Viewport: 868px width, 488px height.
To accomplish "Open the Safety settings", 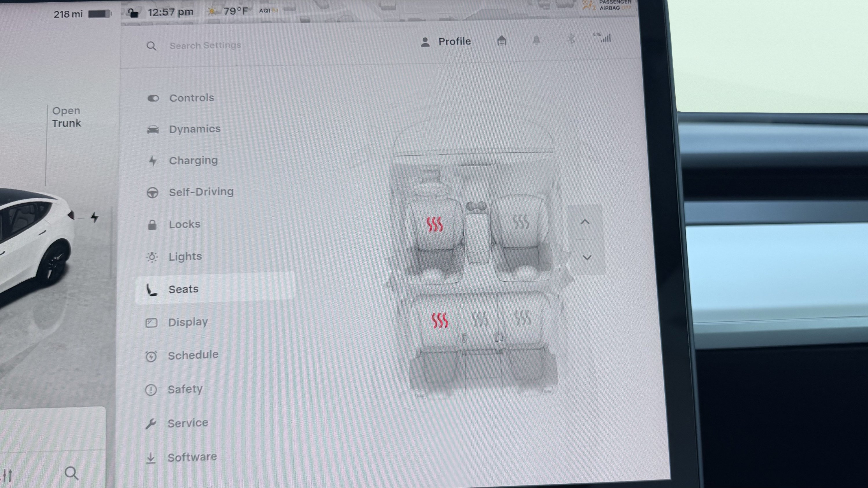I will pyautogui.click(x=174, y=389).
